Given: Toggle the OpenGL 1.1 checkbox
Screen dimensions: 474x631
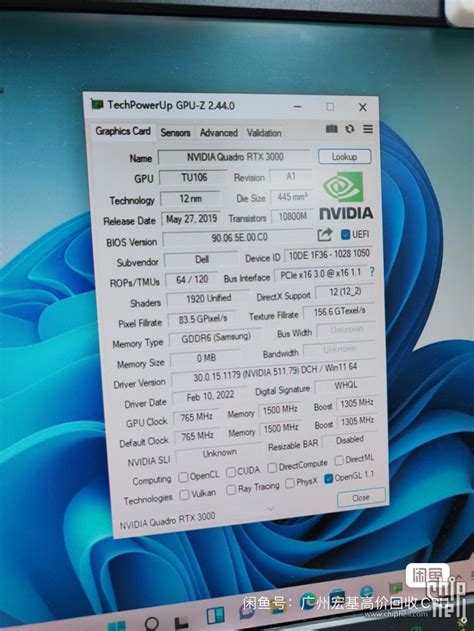Looking at the screenshot, I should (328, 478).
